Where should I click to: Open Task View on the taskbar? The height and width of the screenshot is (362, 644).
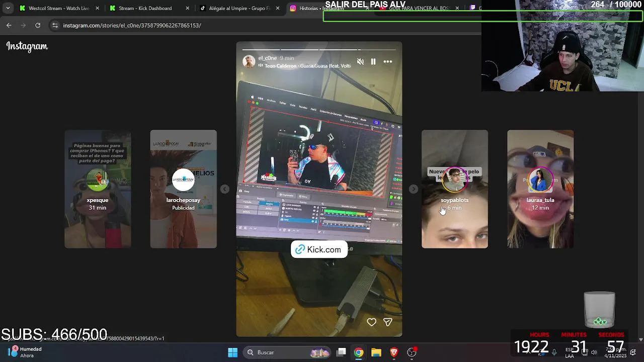(341, 352)
